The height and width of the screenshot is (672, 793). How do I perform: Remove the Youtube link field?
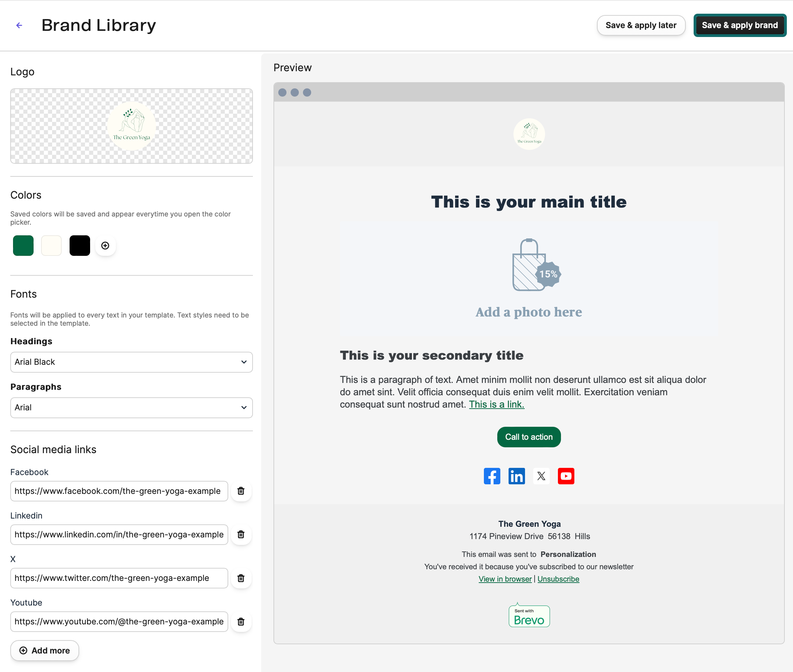241,622
